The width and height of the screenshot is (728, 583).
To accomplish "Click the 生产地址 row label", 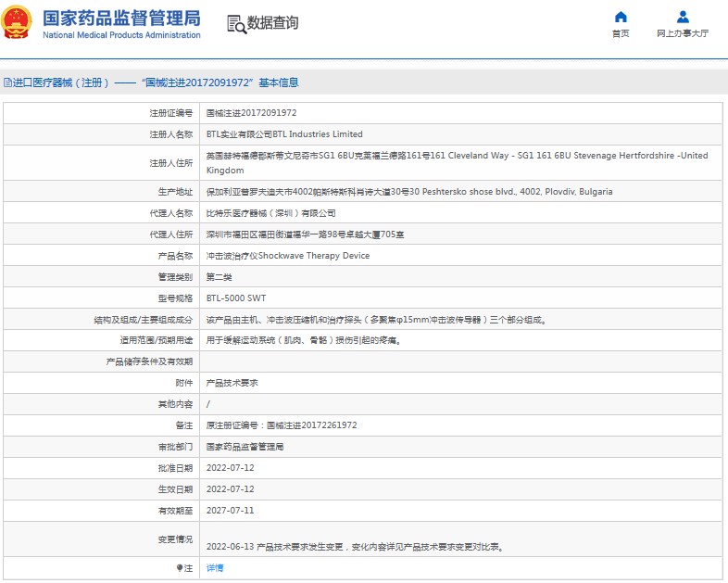I will pos(175,191).
